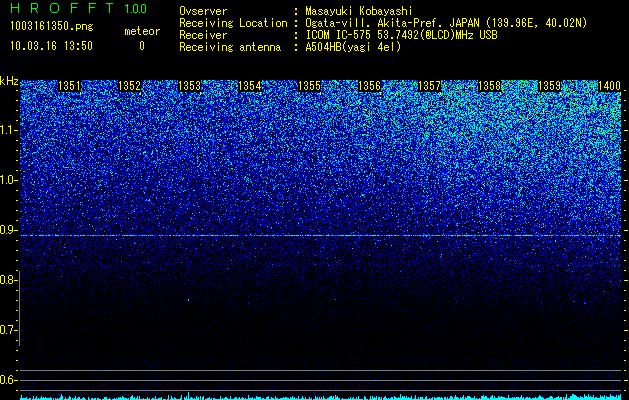Click the 1354 time marker
The image size is (629, 400).
point(250,86)
